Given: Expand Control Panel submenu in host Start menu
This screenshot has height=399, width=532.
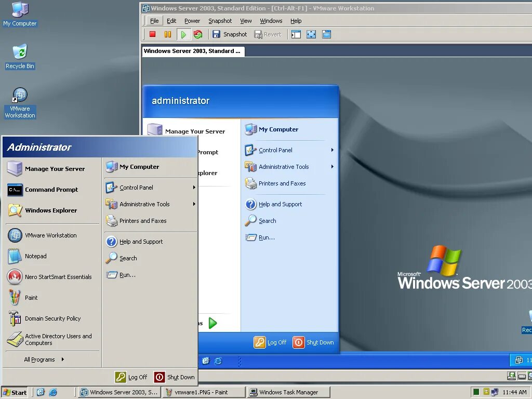Looking at the screenshot, I should [x=150, y=187].
